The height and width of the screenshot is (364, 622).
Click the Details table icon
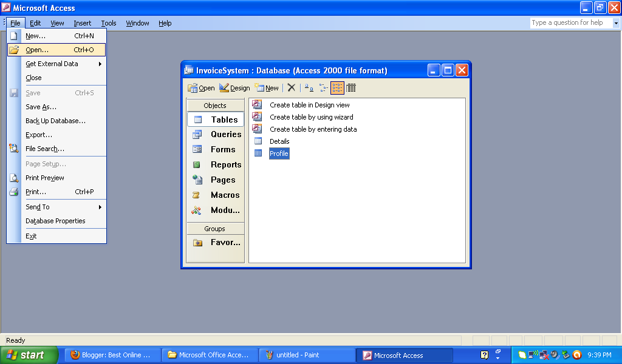point(258,141)
